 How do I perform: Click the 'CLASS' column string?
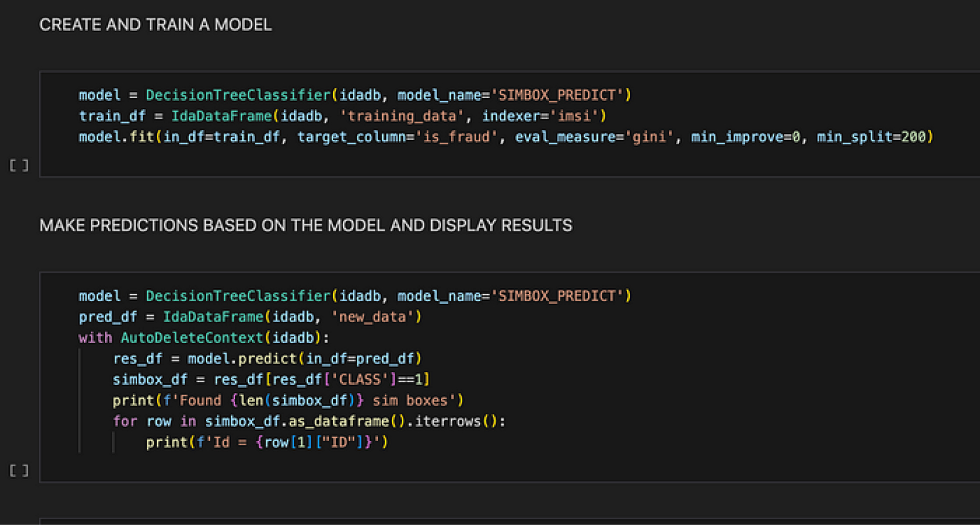point(360,380)
